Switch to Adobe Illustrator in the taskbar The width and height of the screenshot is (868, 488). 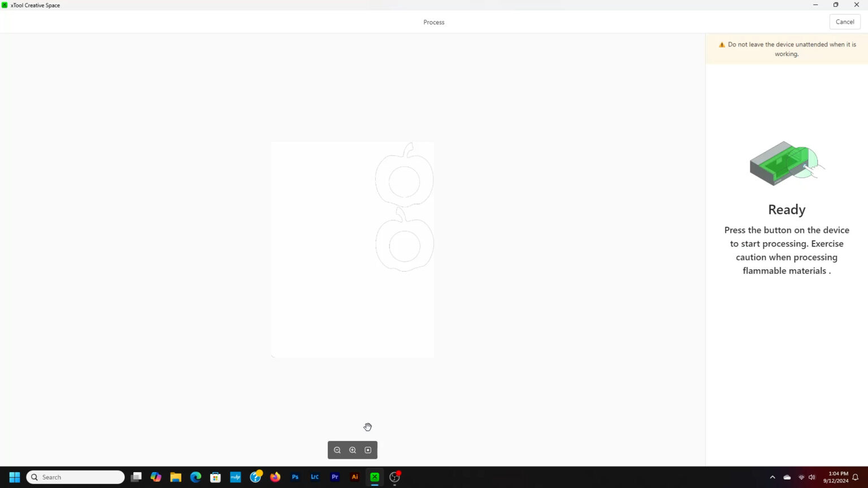[x=355, y=477]
